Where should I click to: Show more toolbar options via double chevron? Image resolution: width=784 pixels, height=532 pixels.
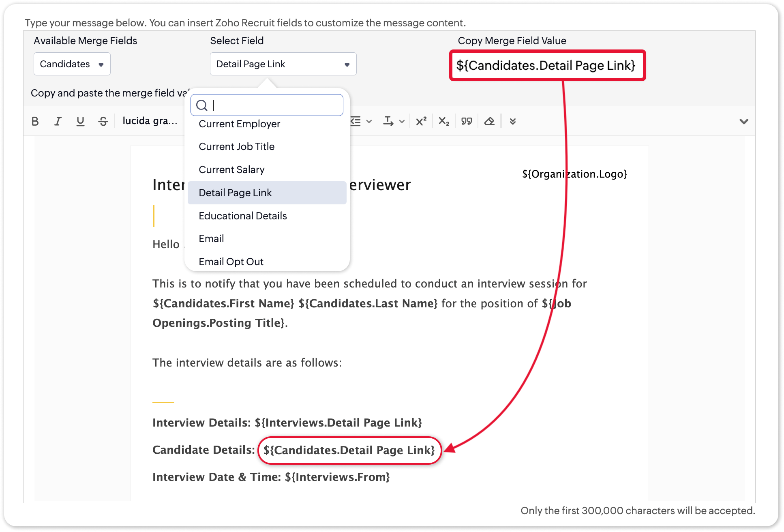pyautogui.click(x=512, y=121)
